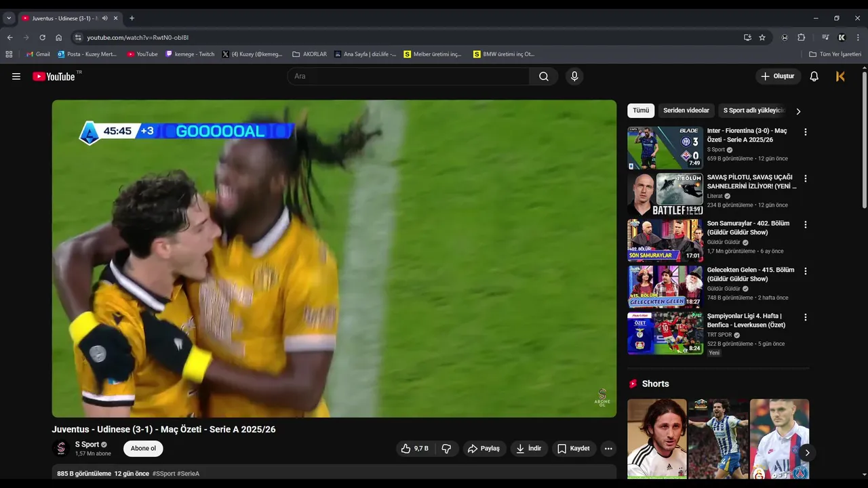Subscribe with the Abone ol button

(143, 449)
